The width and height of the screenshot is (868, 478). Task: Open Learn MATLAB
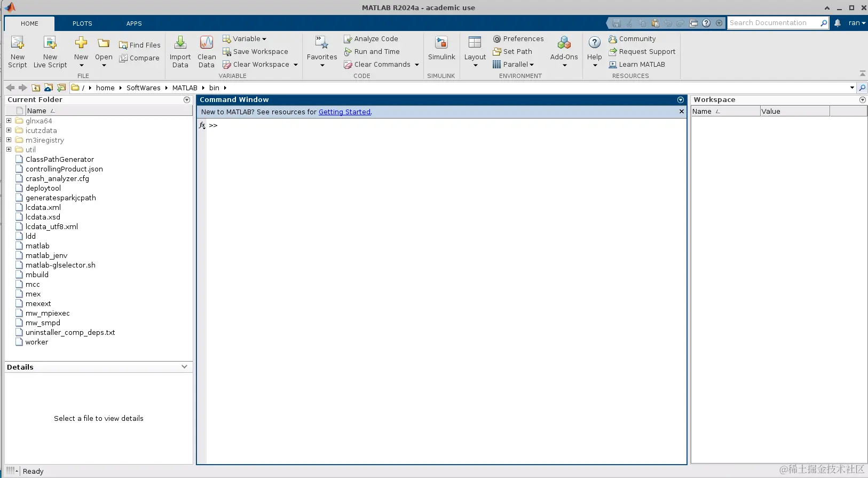[637, 64]
